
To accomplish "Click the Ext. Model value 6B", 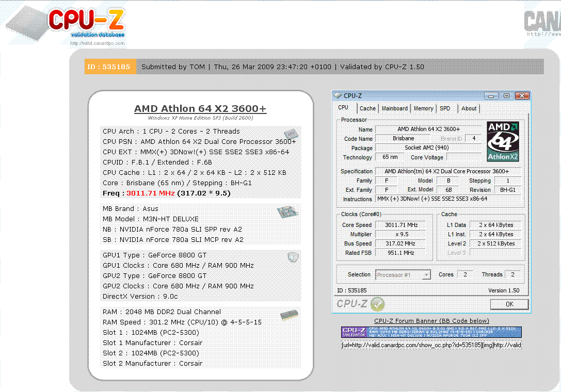I will click(x=448, y=190).
